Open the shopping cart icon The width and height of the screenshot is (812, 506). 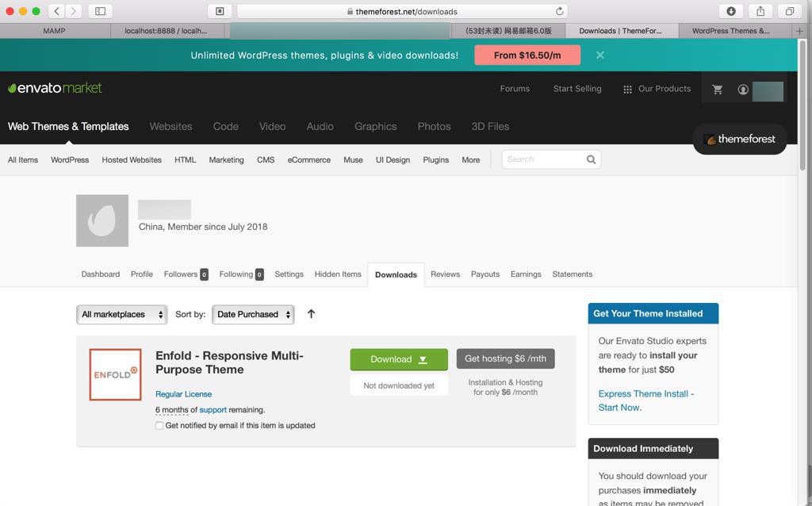[717, 90]
